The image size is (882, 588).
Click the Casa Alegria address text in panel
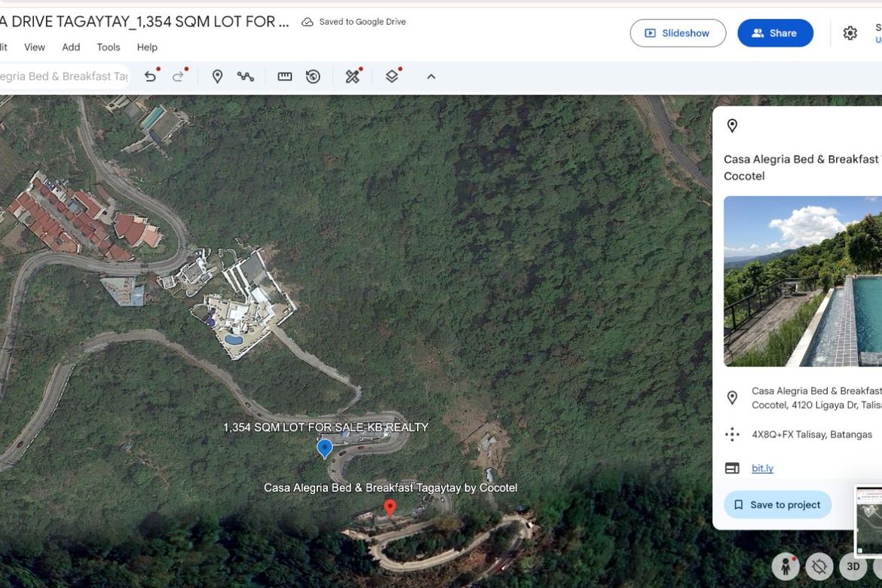816,398
